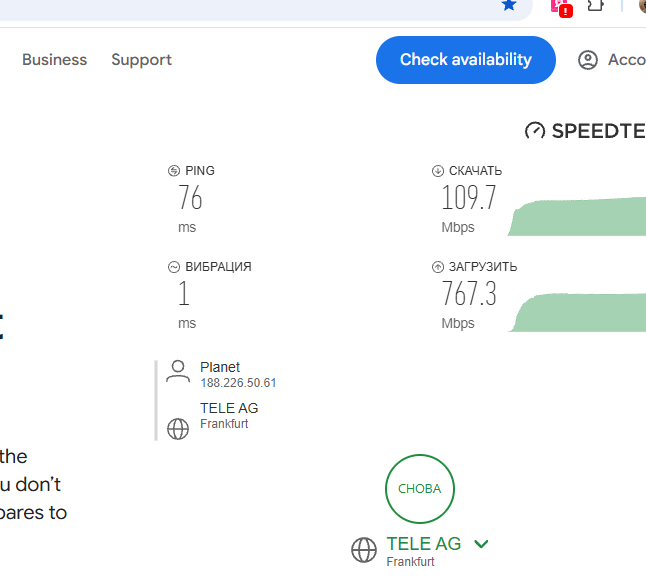Open the extension with red alert badge
This screenshot has height=588, width=646.
point(561,7)
